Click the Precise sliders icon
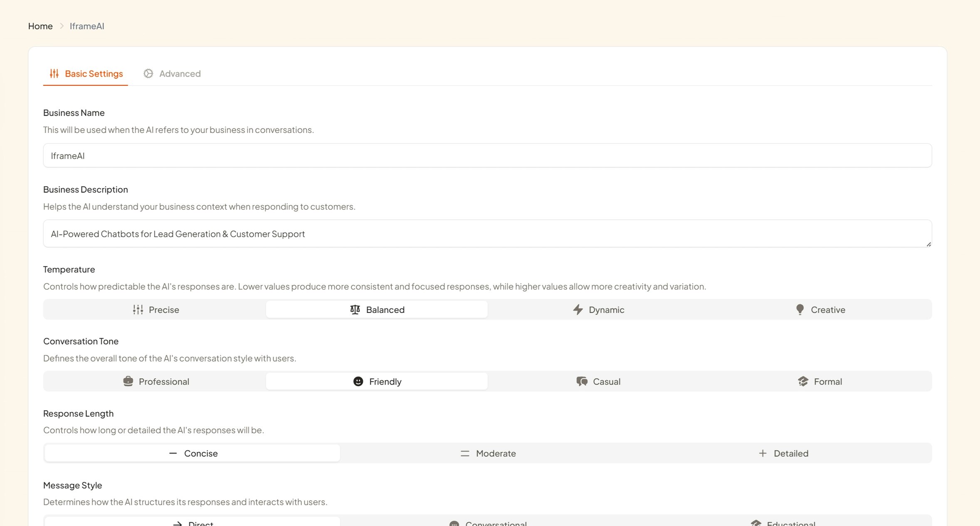This screenshot has width=980, height=526. pyautogui.click(x=138, y=310)
